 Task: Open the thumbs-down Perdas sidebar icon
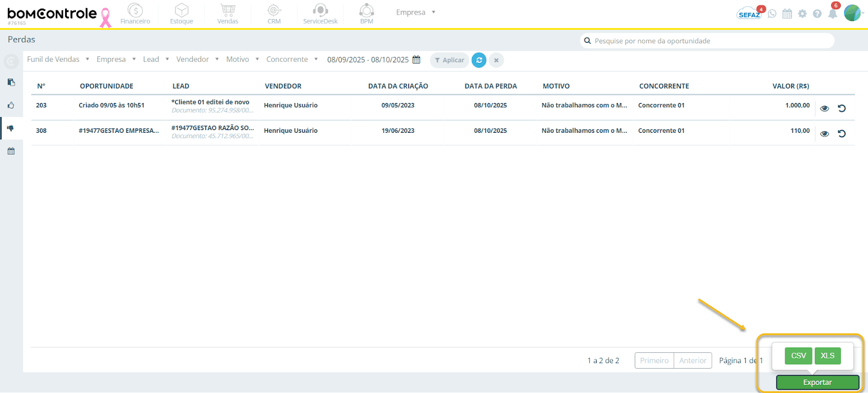(x=11, y=128)
